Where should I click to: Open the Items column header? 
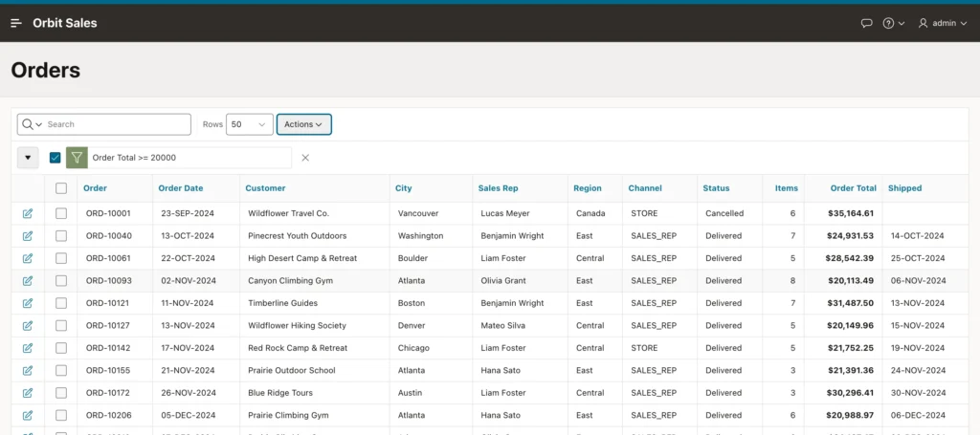pyautogui.click(x=787, y=187)
